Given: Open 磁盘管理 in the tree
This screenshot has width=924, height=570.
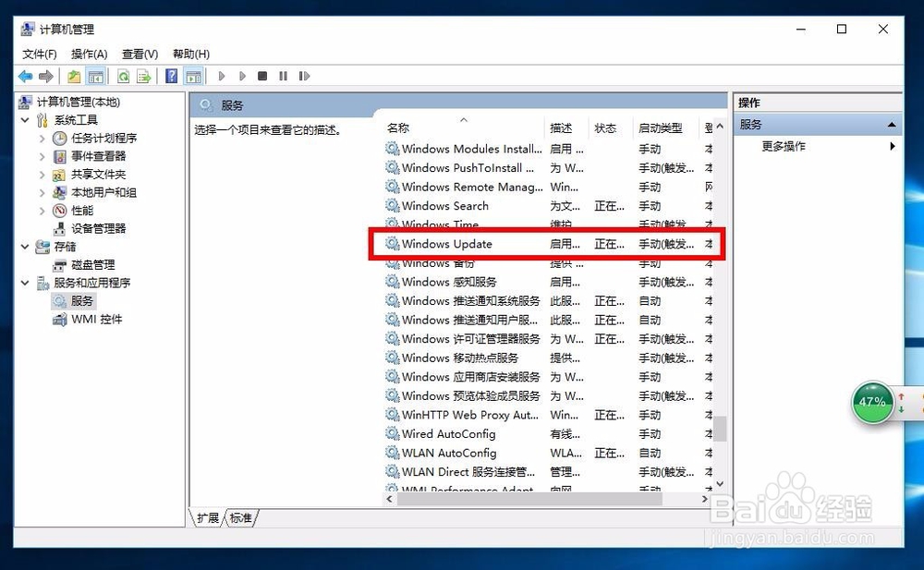Looking at the screenshot, I should point(93,264).
